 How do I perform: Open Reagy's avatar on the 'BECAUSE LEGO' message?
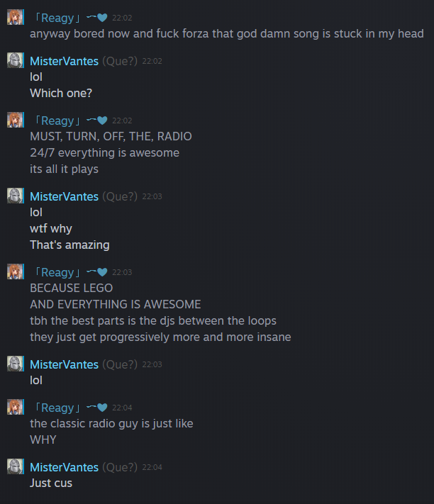16,271
